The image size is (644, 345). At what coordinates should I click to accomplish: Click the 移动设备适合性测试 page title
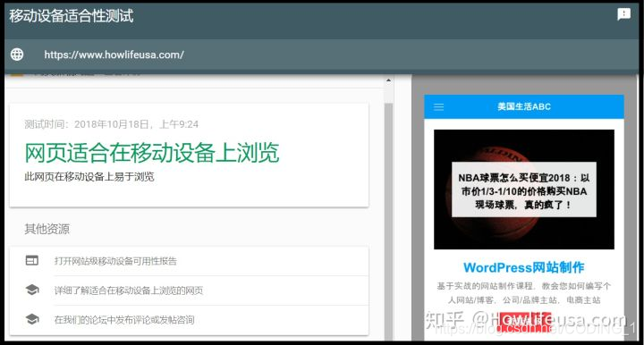[72, 16]
